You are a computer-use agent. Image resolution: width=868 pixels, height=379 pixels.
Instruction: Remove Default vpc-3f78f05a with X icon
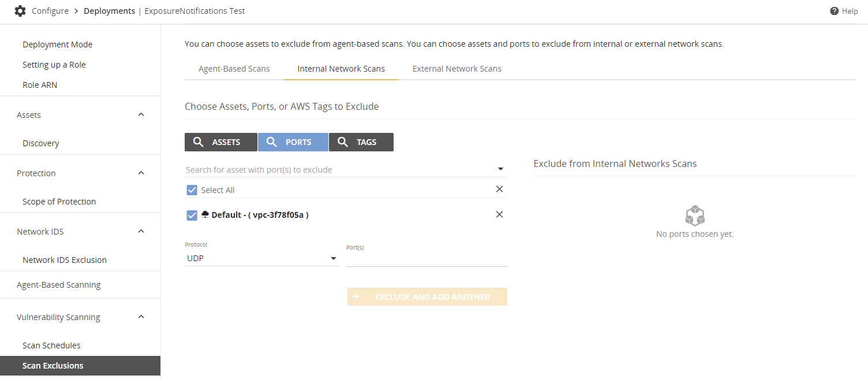500,214
